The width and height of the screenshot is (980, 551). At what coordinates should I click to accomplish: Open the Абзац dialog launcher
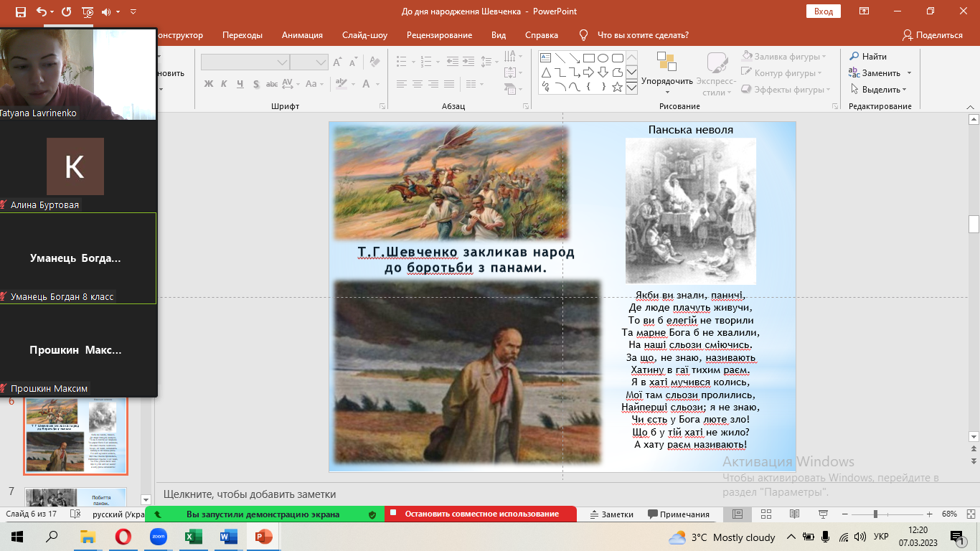pyautogui.click(x=526, y=106)
